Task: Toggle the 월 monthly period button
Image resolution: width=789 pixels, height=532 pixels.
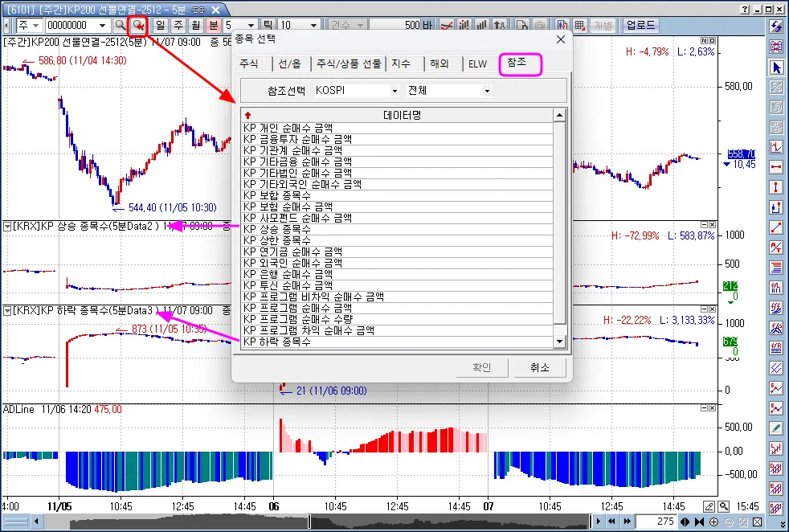Action: coord(196,25)
